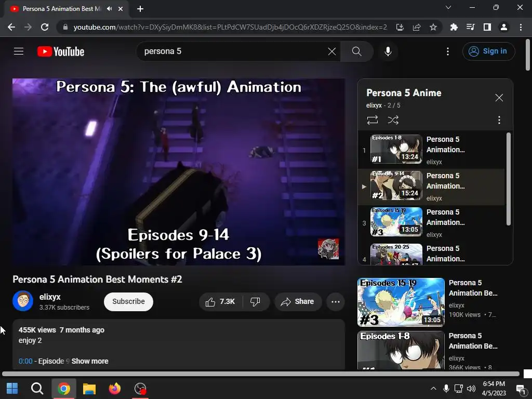Screen dimensions: 532x399
Task: Open elixyx channel name under video
Action: point(50,297)
